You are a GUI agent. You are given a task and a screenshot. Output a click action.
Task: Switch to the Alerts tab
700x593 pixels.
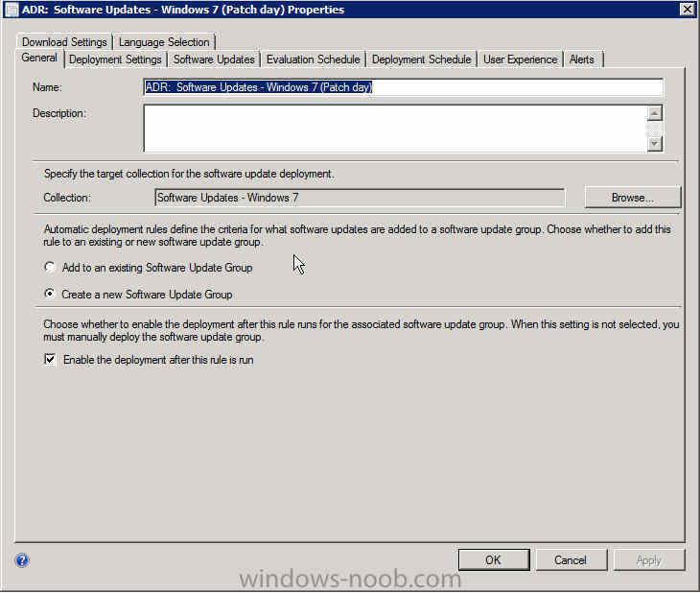click(582, 59)
